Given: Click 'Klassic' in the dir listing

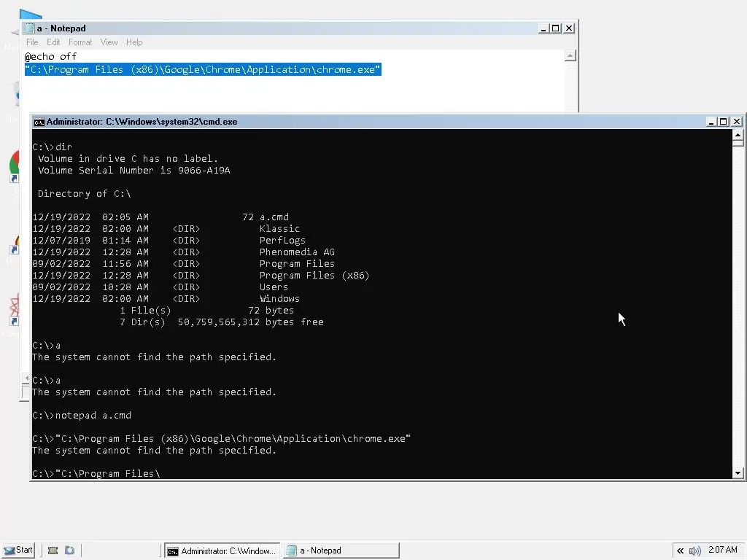Looking at the screenshot, I should (x=279, y=228).
